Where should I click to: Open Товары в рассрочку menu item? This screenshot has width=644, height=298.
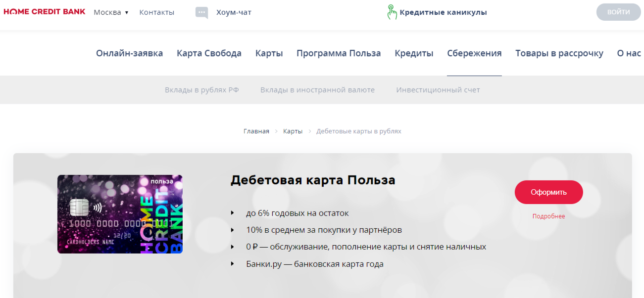pos(559,53)
